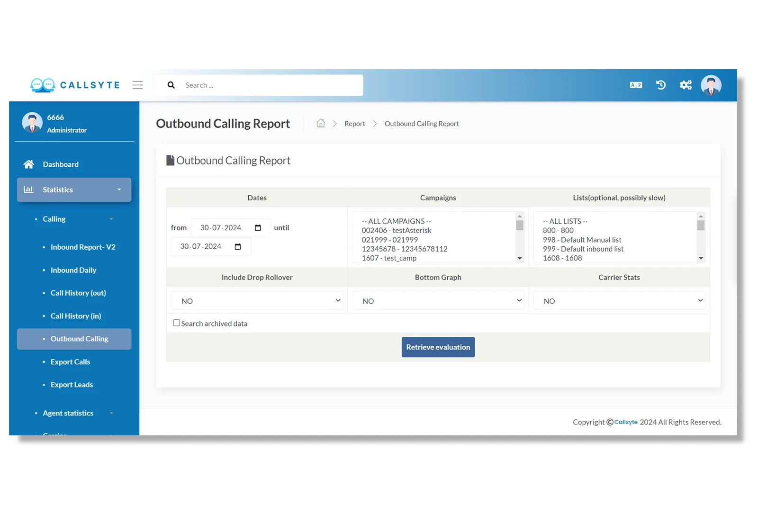Click the user profile avatar

coord(711,85)
